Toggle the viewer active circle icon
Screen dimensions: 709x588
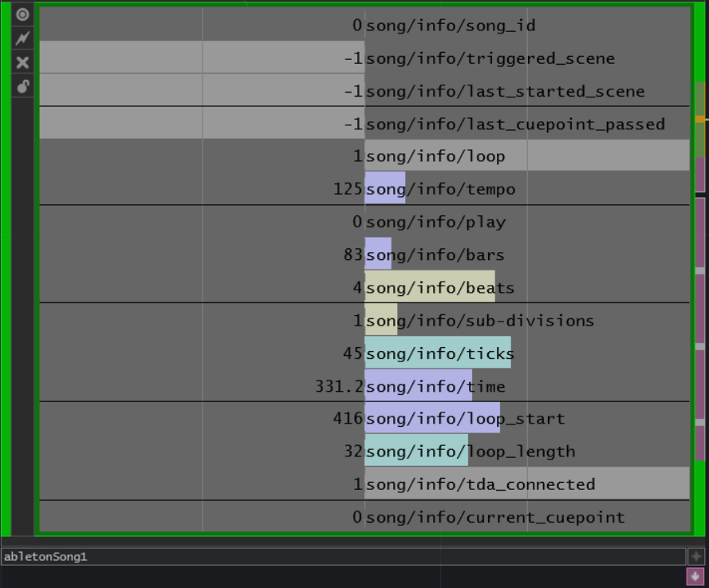coord(22,14)
